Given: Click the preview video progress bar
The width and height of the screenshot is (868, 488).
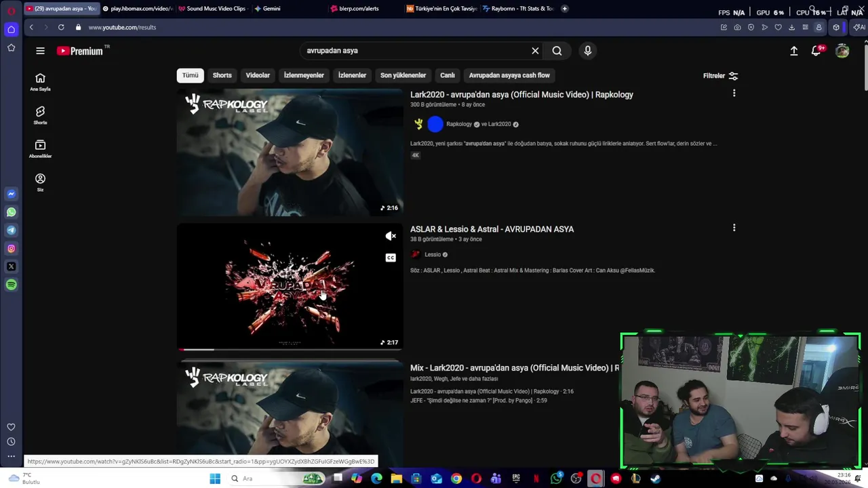Looking at the screenshot, I should tap(290, 349).
